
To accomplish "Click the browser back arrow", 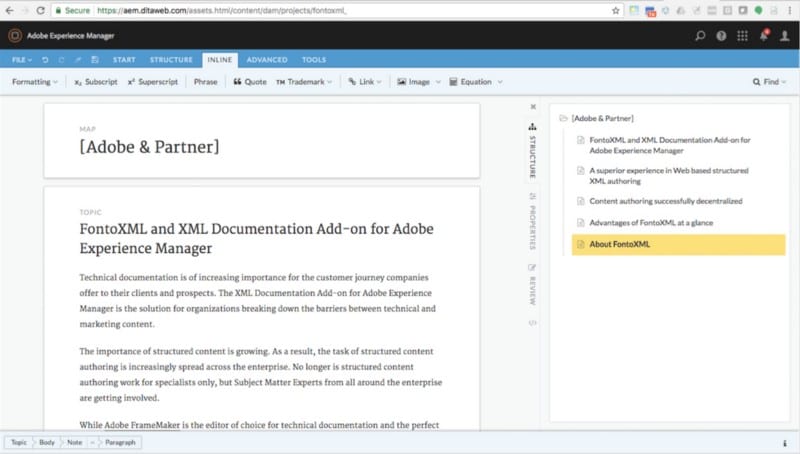I will [x=10, y=10].
